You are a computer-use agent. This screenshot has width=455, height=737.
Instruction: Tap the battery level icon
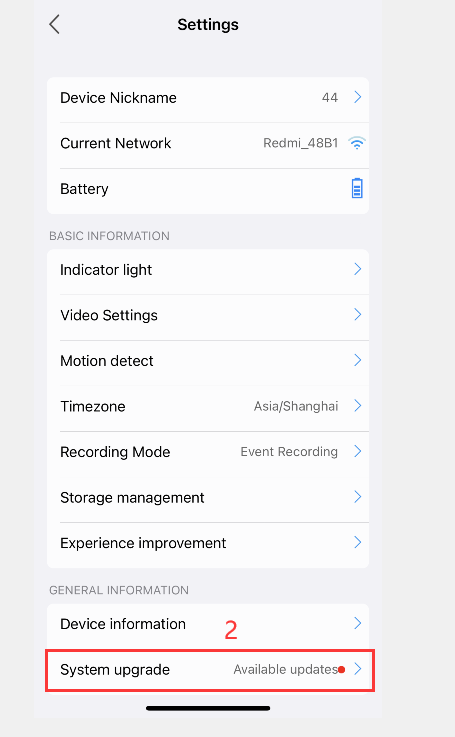tap(357, 188)
